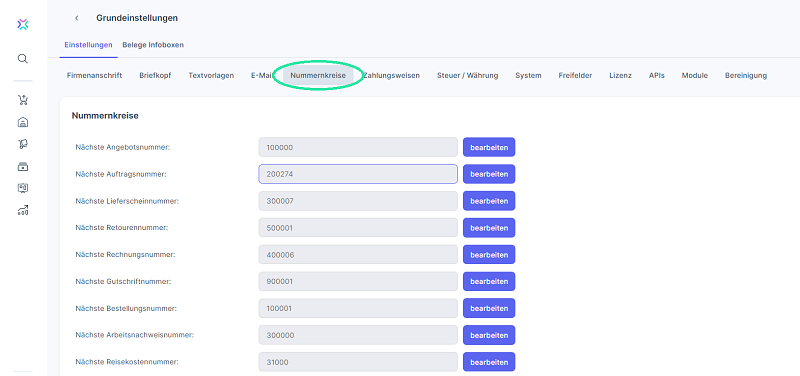
Task: Open the storage box sidebar icon
Action: tap(22, 166)
